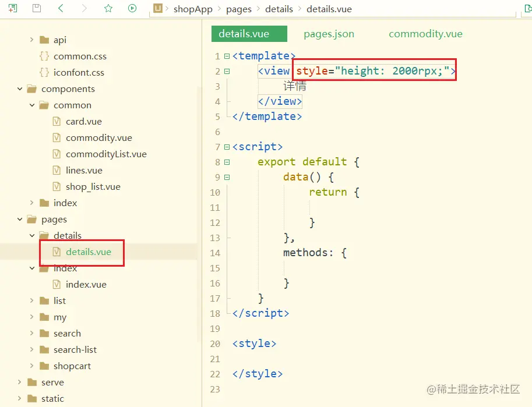Click the new file toolbar icon

click(13, 8)
